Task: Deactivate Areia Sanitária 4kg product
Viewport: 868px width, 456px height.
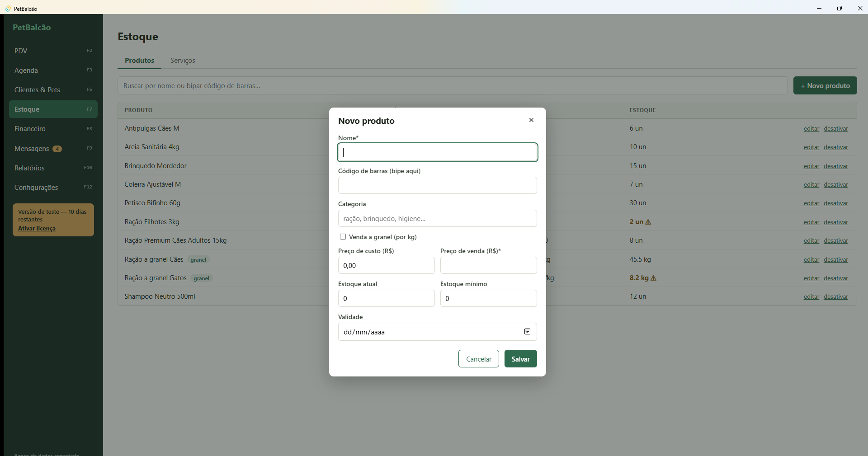Action: [x=836, y=147]
